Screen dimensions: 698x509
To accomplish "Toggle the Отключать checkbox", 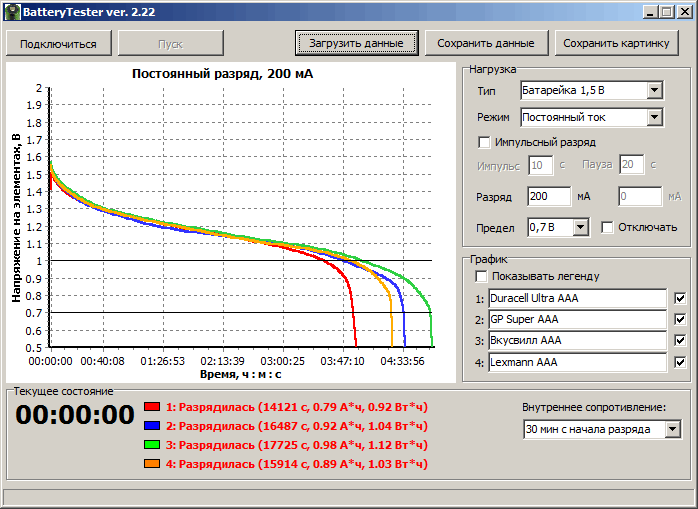I will [607, 227].
